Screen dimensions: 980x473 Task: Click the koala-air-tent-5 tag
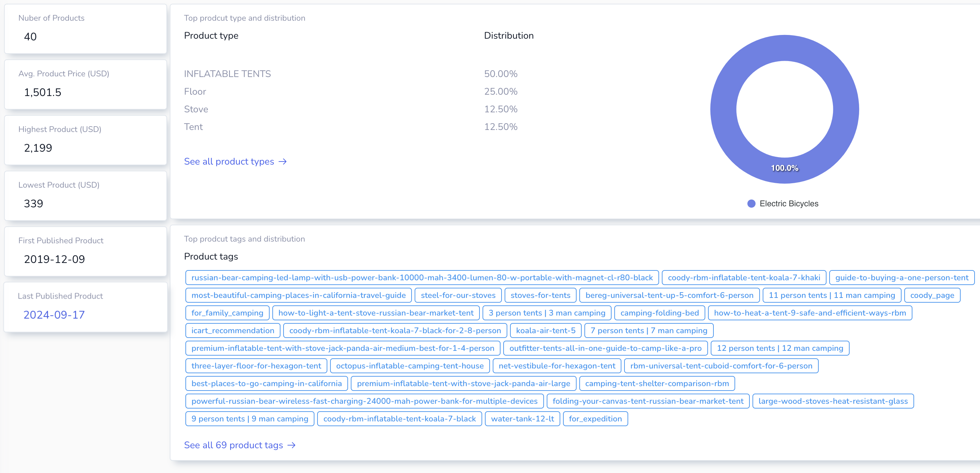[546, 330]
